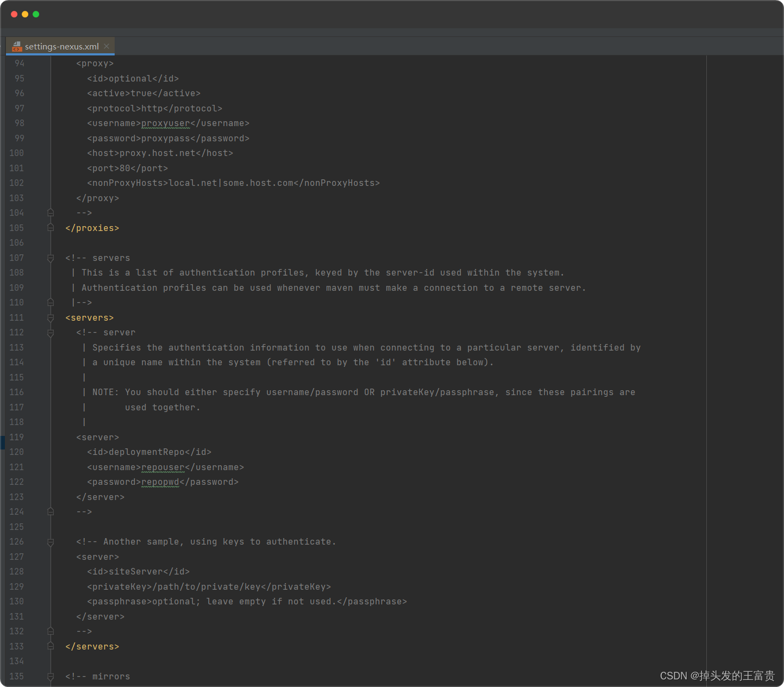Close window with the red button
Image resolution: width=784 pixels, height=687 pixels.
[x=14, y=14]
